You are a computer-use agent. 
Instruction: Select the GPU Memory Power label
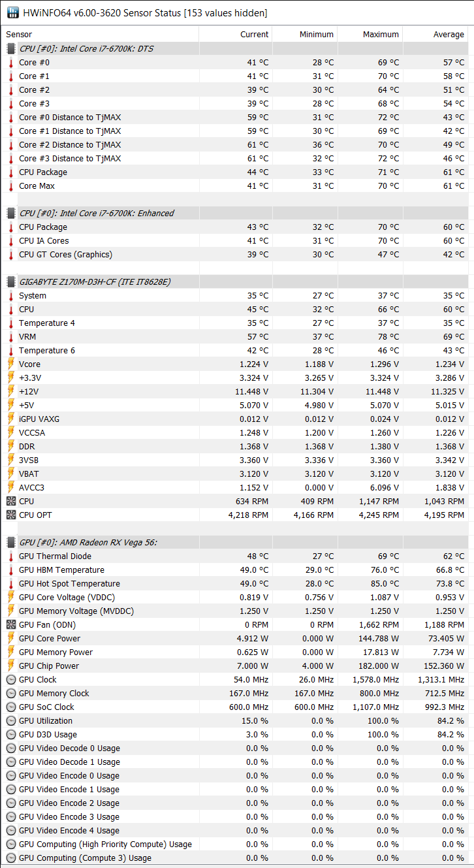coord(56,652)
